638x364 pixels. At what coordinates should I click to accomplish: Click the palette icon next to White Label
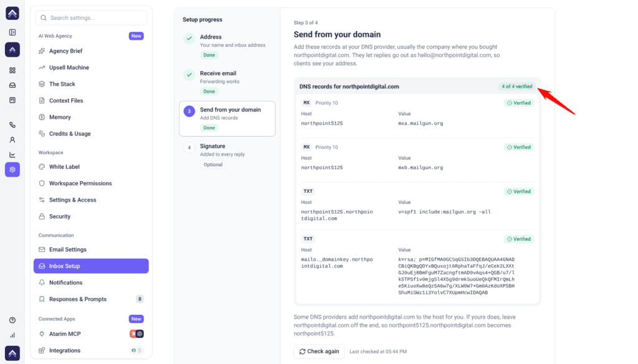coord(42,167)
